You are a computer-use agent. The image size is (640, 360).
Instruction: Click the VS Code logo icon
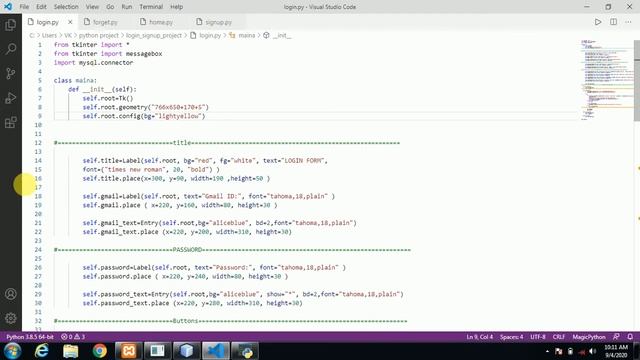coord(8,7)
